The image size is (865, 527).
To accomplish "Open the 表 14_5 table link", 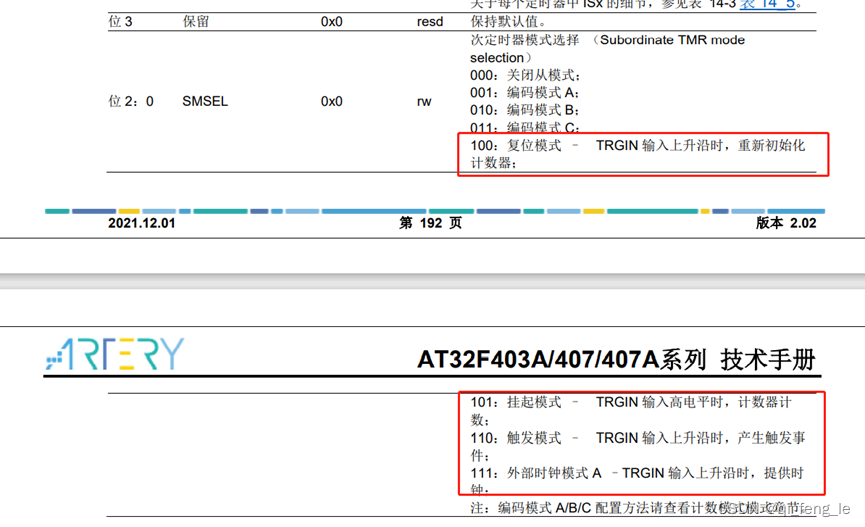I will click(767, 4).
